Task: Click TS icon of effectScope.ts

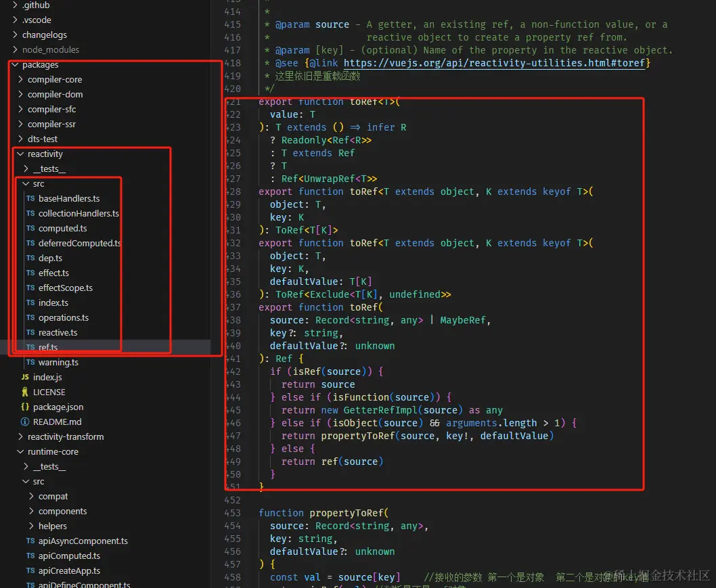Action: tap(30, 288)
